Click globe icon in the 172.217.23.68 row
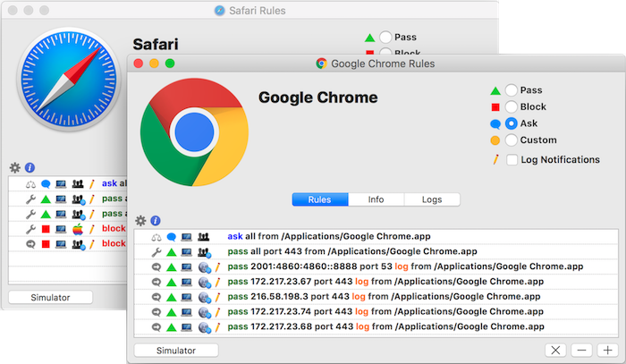Image resolution: width=626 pixels, height=364 pixels. [205, 327]
